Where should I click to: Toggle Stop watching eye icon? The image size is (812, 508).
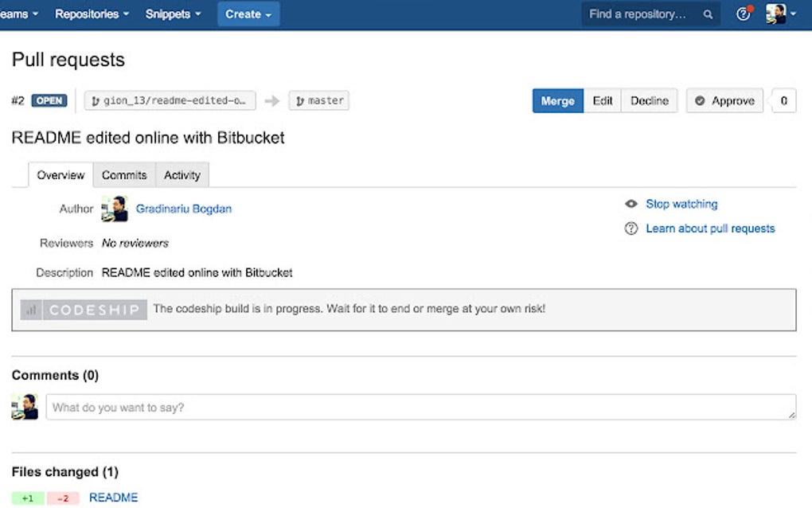coord(631,204)
